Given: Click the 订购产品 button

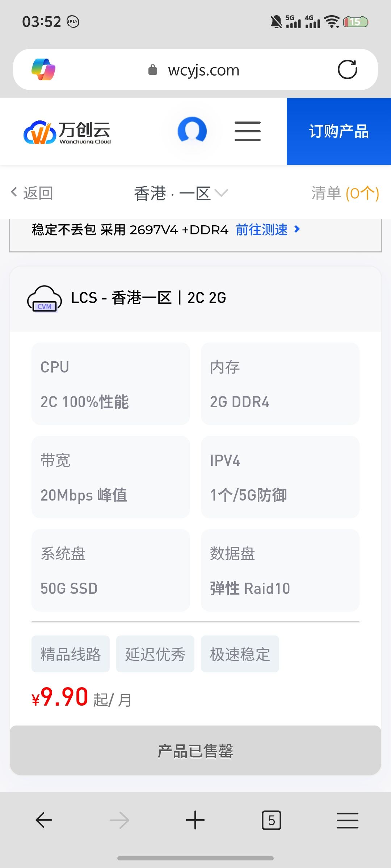Looking at the screenshot, I should (x=339, y=131).
